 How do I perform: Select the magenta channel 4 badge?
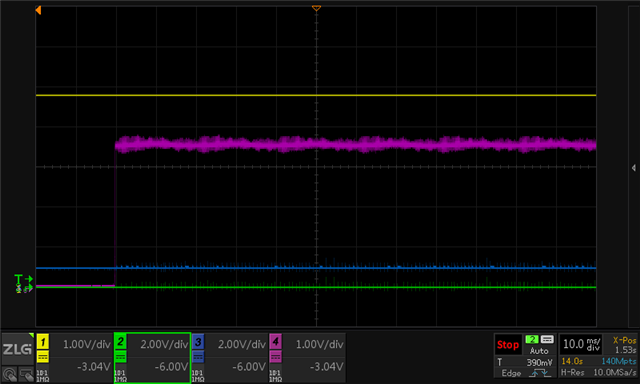click(x=275, y=342)
